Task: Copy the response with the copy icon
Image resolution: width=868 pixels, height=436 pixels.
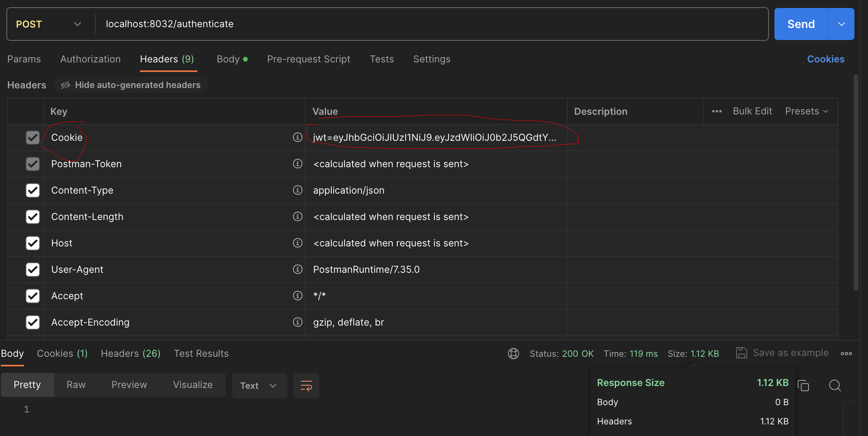Action: [x=803, y=386]
